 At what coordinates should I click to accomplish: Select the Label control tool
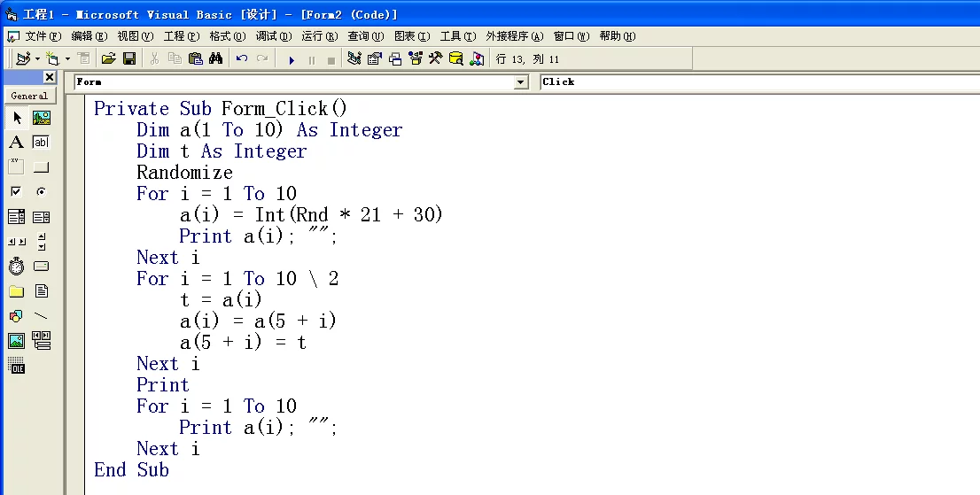17,143
